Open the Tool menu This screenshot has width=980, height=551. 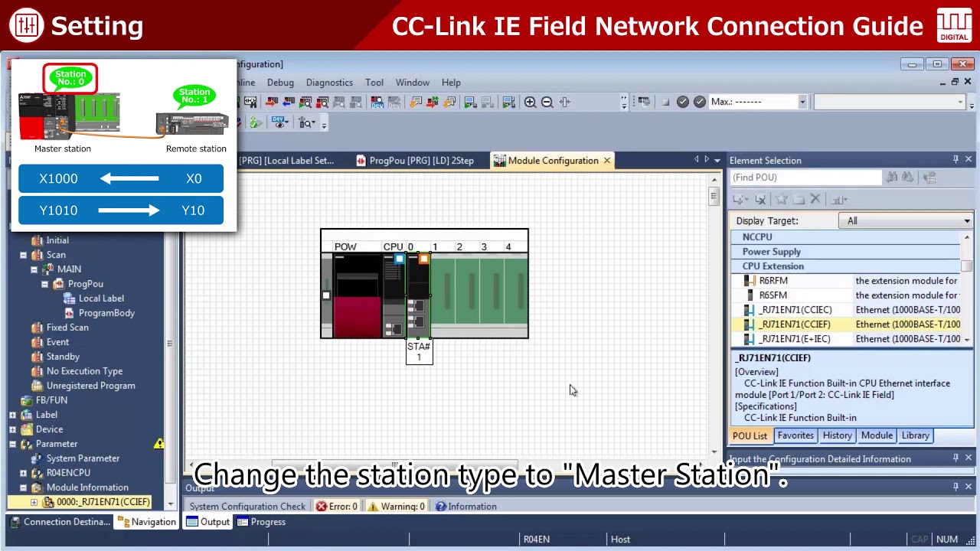point(374,83)
